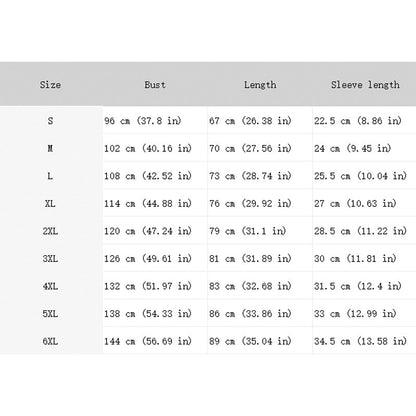
Task: Click the Sleeve length column header
Action: (x=365, y=85)
